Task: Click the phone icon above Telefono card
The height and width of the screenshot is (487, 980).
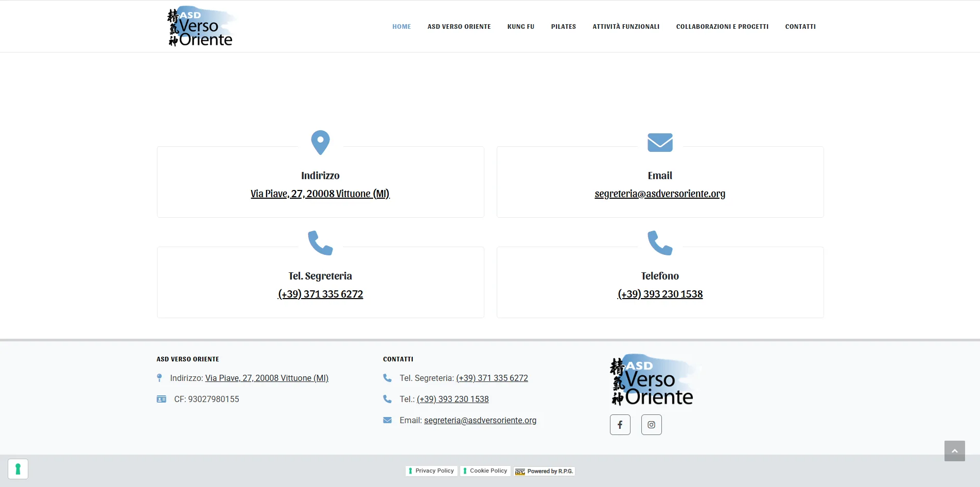Action: click(660, 243)
